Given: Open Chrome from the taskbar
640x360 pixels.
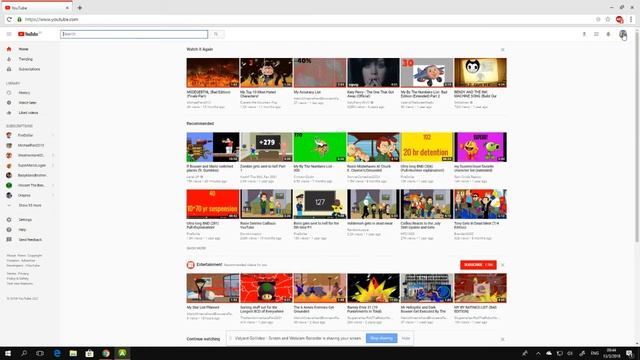Looking at the screenshot, I should tap(106, 353).
